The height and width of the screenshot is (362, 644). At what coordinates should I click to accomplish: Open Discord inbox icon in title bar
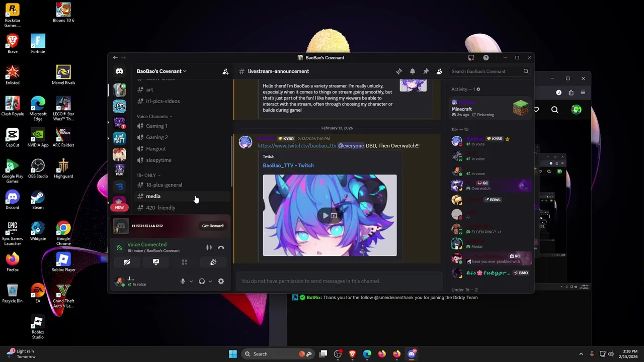[471, 58]
